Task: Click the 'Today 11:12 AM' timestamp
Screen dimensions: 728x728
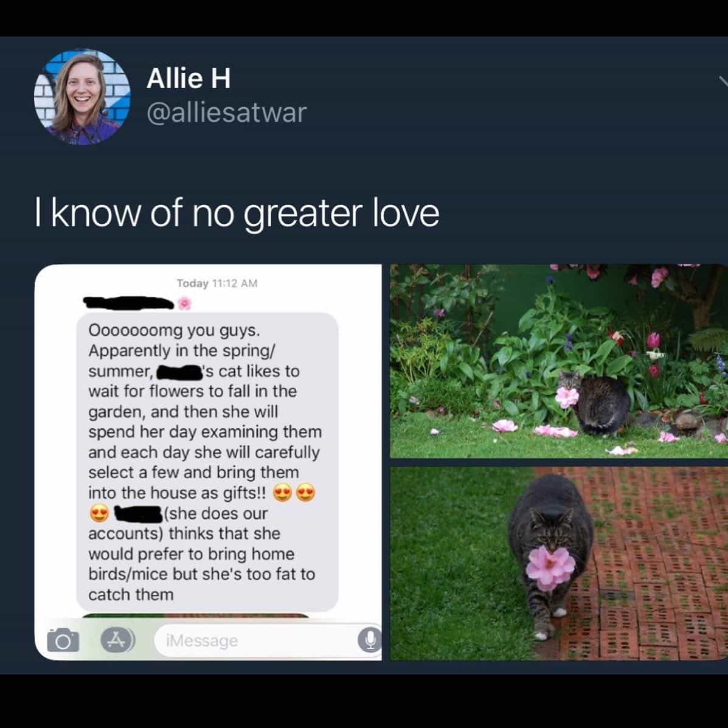Action: coord(217,283)
